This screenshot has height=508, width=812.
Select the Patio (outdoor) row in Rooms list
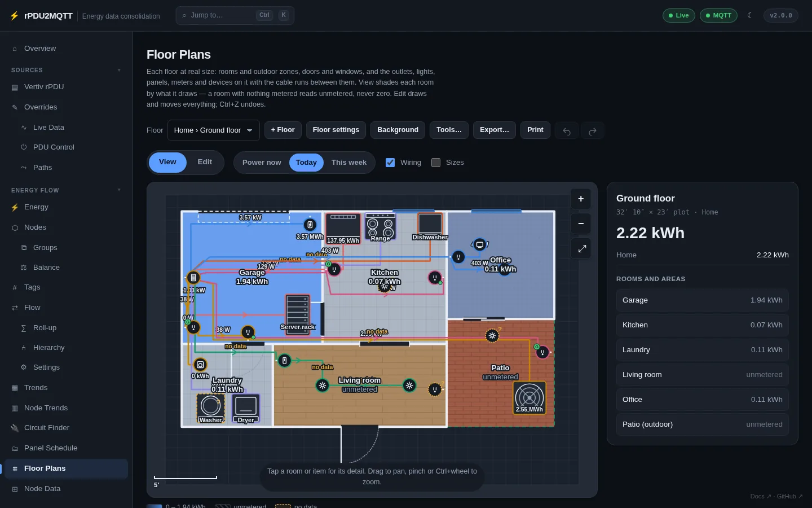(x=702, y=424)
